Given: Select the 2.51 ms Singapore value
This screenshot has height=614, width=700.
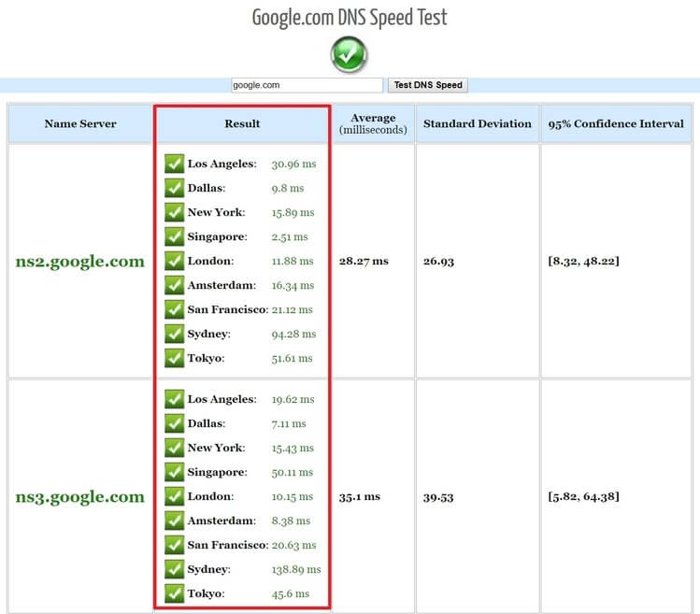Looking at the screenshot, I should click(x=290, y=236).
